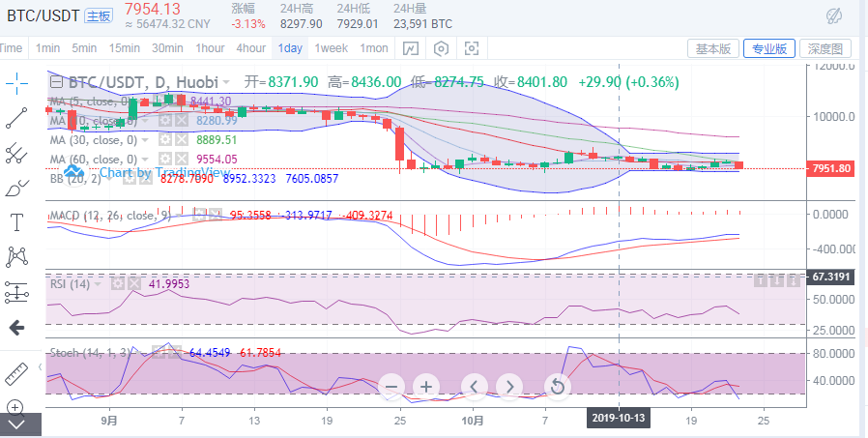868x438 pixels.
Task: Select the long/short position forecast tool
Action: click(16, 292)
